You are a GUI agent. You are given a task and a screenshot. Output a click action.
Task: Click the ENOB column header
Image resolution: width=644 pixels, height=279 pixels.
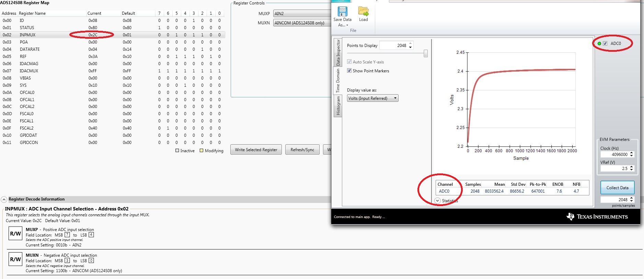click(558, 184)
